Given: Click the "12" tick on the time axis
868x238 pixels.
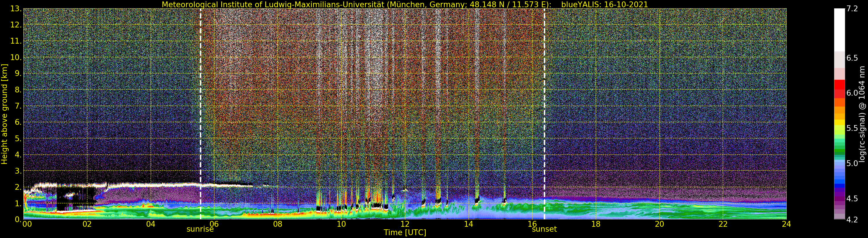Looking at the screenshot, I should (405, 224).
